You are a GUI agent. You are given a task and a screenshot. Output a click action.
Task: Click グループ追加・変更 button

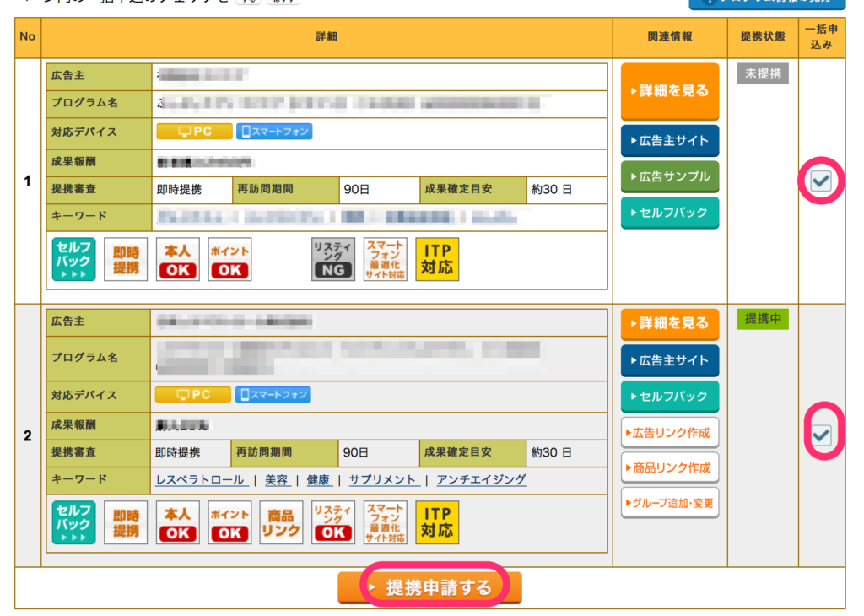[670, 504]
